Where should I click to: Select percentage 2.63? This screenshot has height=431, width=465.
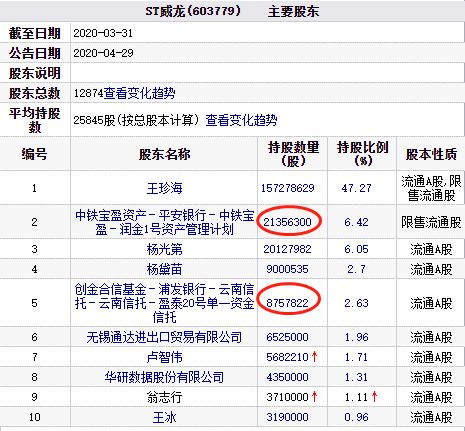(356, 303)
